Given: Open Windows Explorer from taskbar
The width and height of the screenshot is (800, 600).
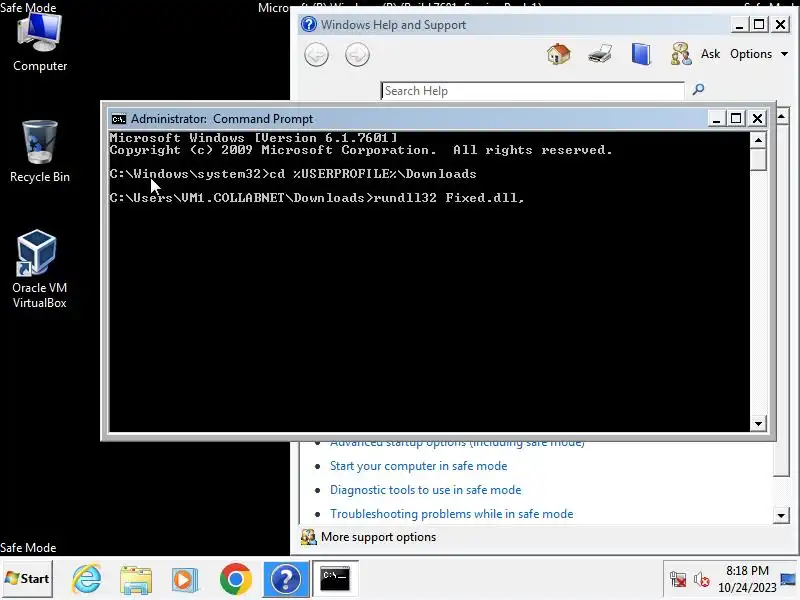Looking at the screenshot, I should pyautogui.click(x=136, y=579).
